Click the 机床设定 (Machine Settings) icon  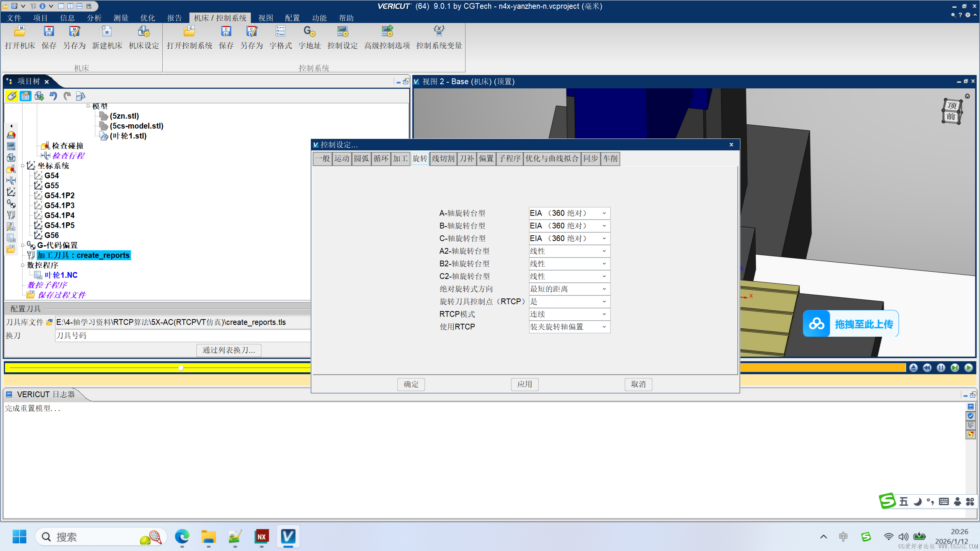tap(144, 32)
